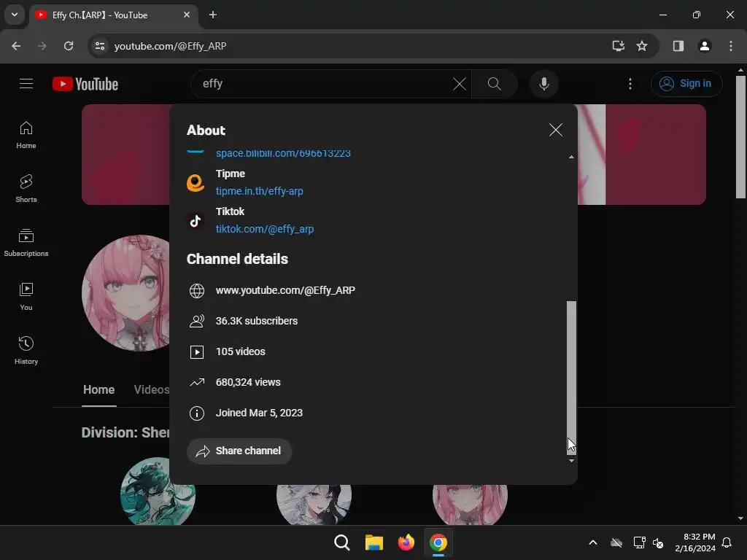747x560 pixels.
Task: Click the About dialog scroll-up arrow
Action: (571, 157)
